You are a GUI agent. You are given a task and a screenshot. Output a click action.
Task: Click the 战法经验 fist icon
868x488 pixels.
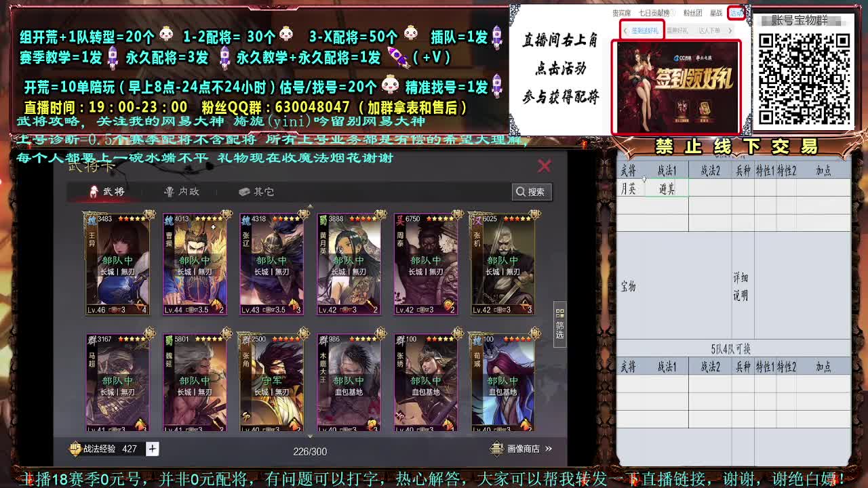click(75, 449)
